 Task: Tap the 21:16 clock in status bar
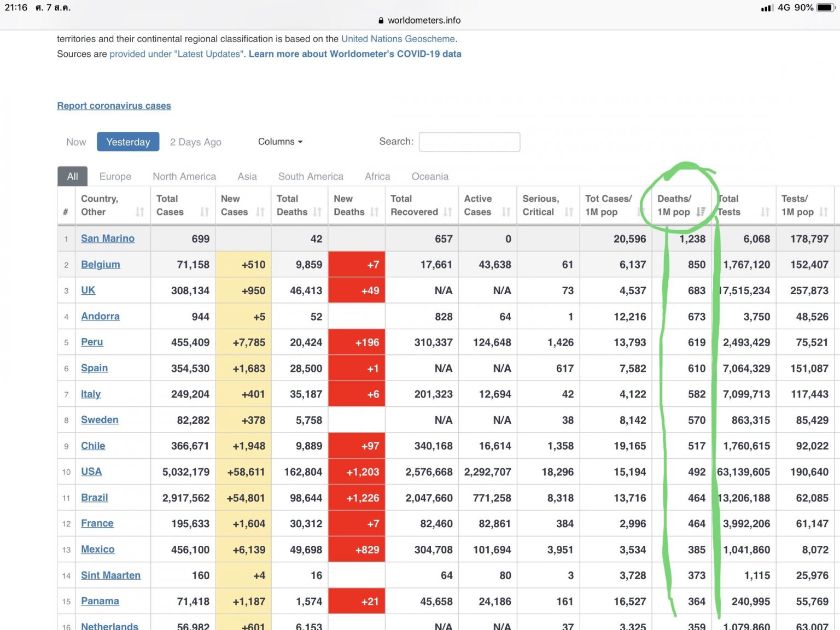point(16,8)
